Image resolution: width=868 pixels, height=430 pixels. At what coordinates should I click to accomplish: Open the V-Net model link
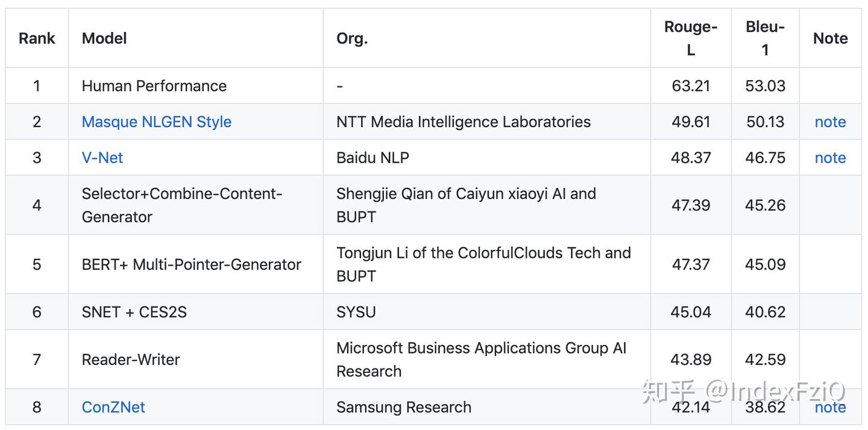click(102, 158)
